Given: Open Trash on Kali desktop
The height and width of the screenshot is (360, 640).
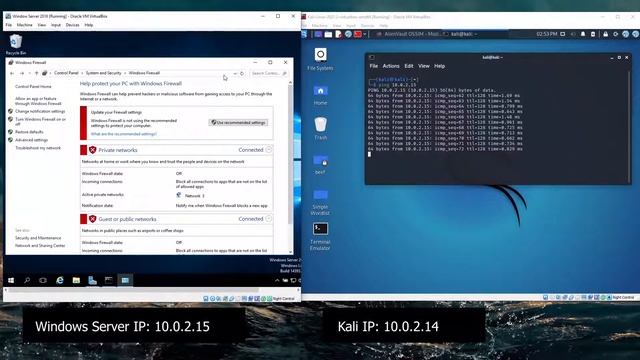Looking at the screenshot, I should point(320,129).
